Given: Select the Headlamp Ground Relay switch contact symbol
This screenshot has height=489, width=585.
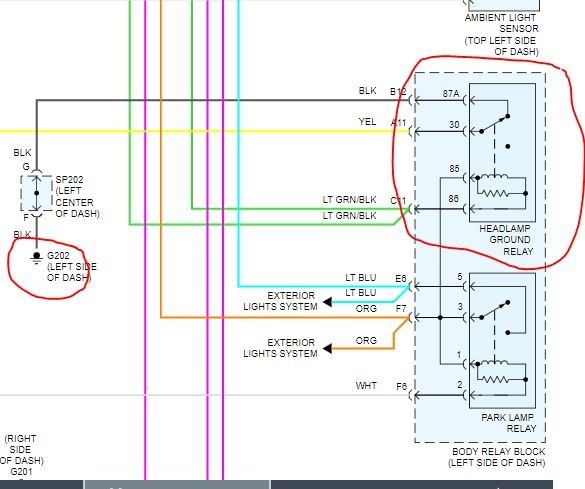Looking at the screenshot, I should [495, 124].
